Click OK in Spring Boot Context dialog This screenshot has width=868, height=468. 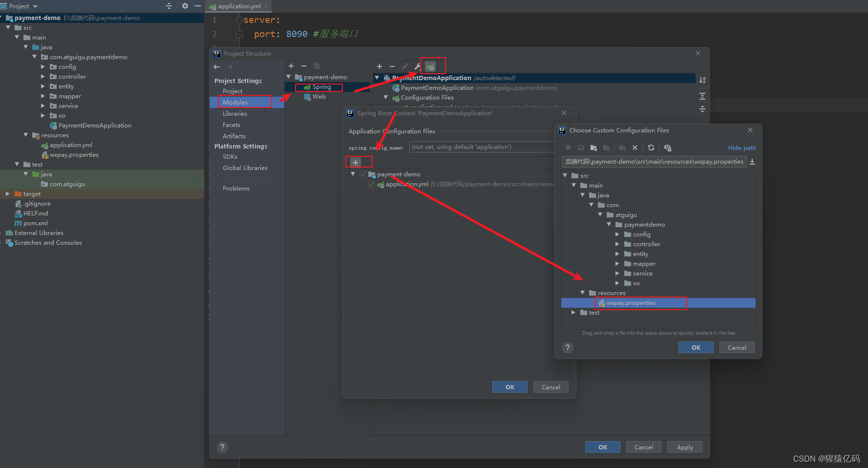[510, 387]
